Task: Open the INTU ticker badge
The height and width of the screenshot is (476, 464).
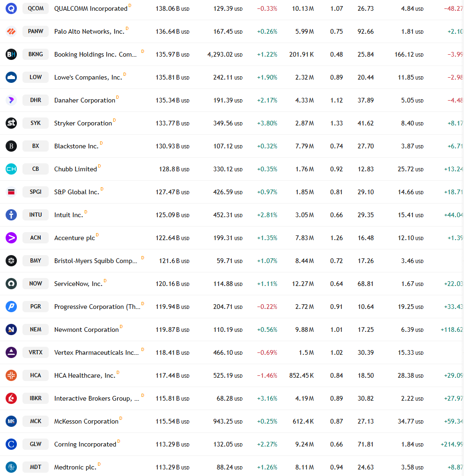Action: click(36, 215)
